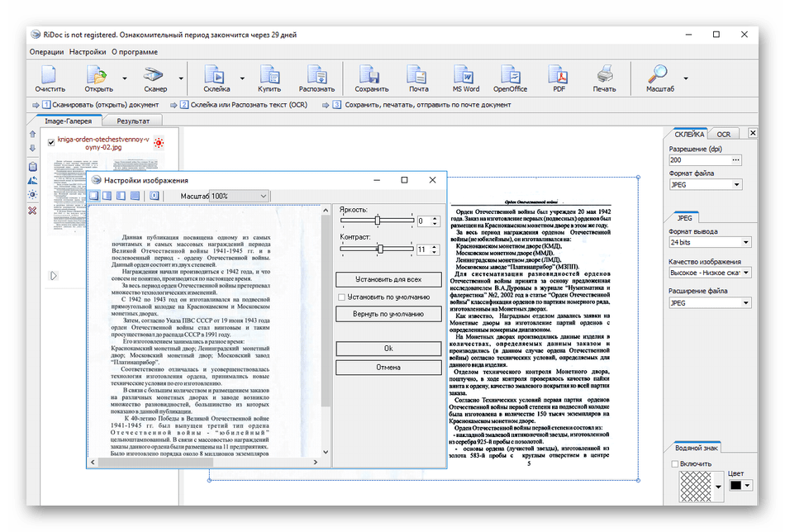Image resolution: width=785 pixels, height=532 pixels.
Task: Expand the Формат вывода 24 bits dropdown
Action: 710,242
